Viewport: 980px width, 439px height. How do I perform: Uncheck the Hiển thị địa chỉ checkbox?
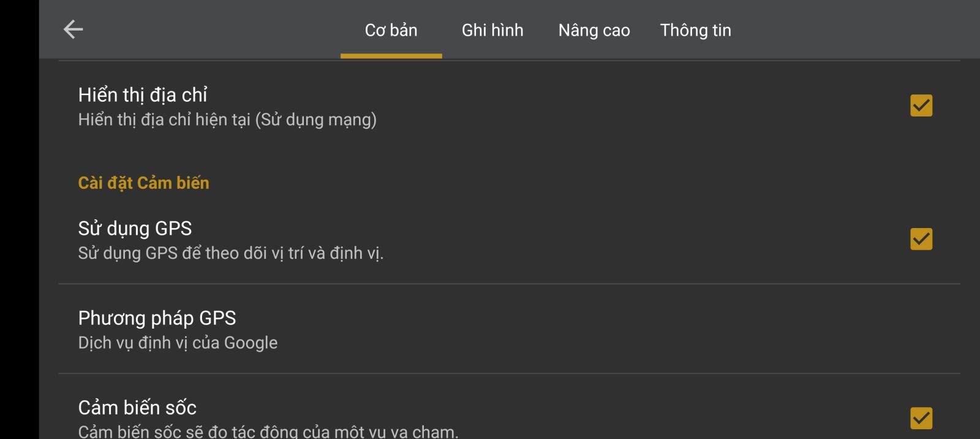tap(921, 105)
